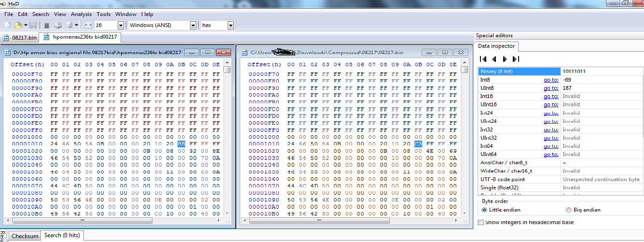Open the Search menu
Image resolution: width=644 pixels, height=242 pixels.
[41, 14]
